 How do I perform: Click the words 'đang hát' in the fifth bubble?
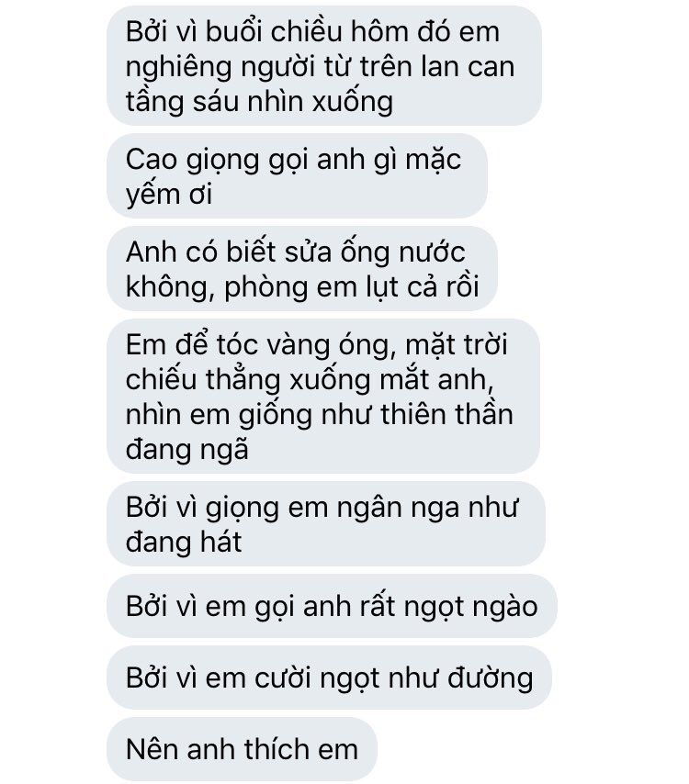(x=184, y=542)
